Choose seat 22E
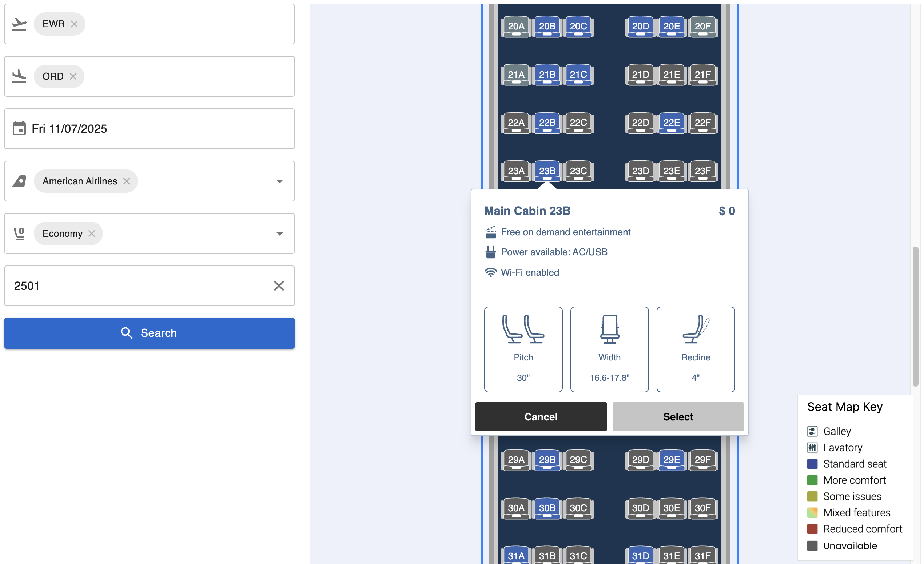The height and width of the screenshot is (564, 924). tap(672, 123)
